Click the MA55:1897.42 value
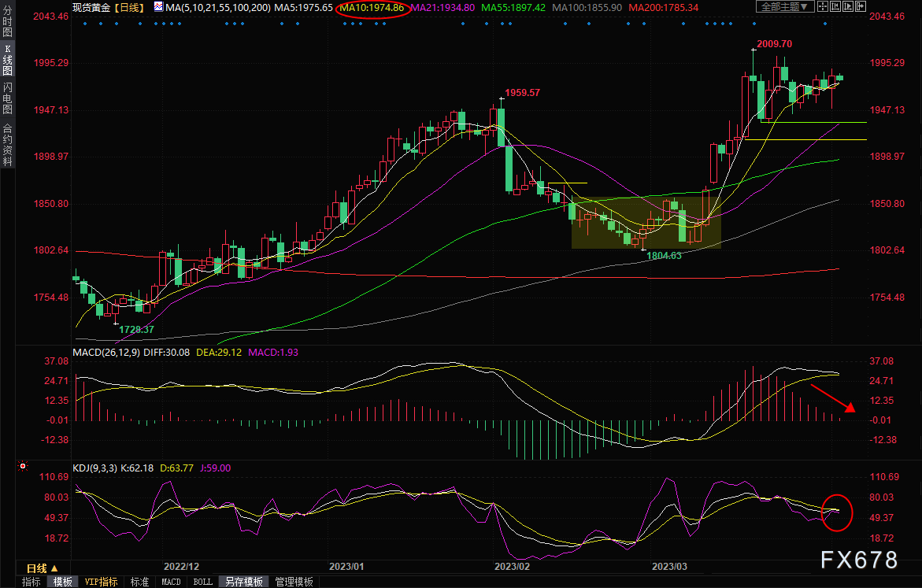 (513, 8)
